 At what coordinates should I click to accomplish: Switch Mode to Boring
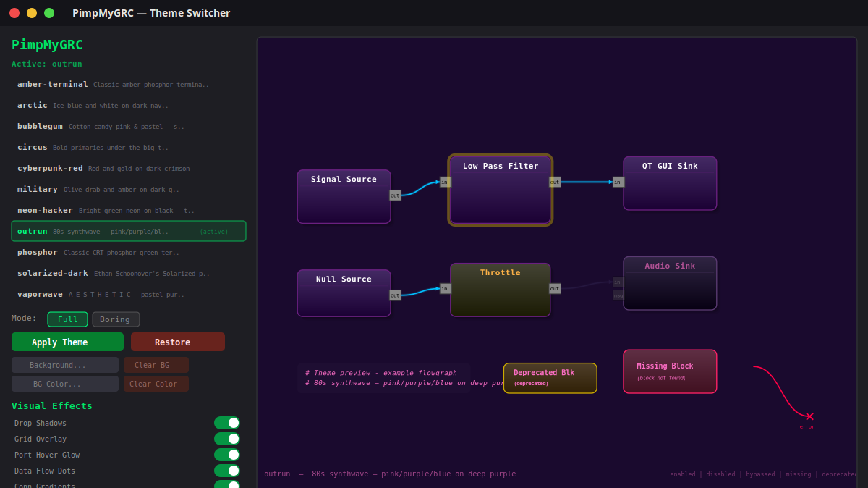116,319
